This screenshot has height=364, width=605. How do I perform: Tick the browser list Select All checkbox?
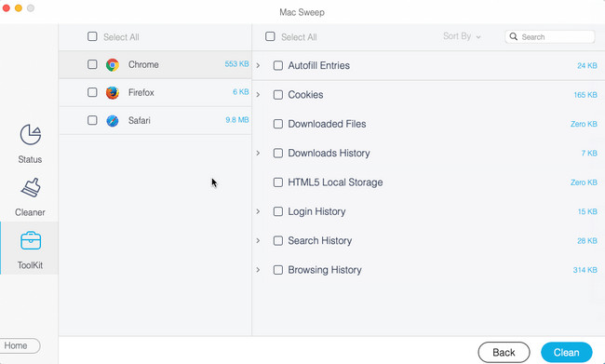92,36
